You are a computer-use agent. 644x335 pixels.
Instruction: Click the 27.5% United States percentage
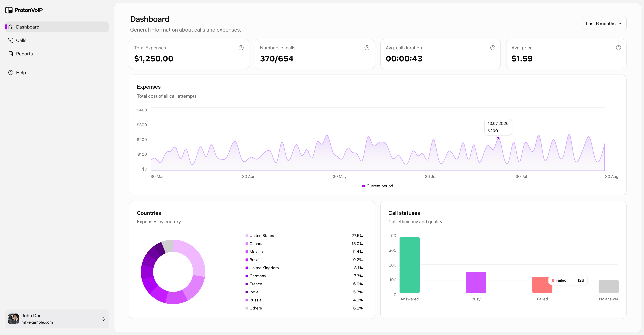(x=357, y=236)
